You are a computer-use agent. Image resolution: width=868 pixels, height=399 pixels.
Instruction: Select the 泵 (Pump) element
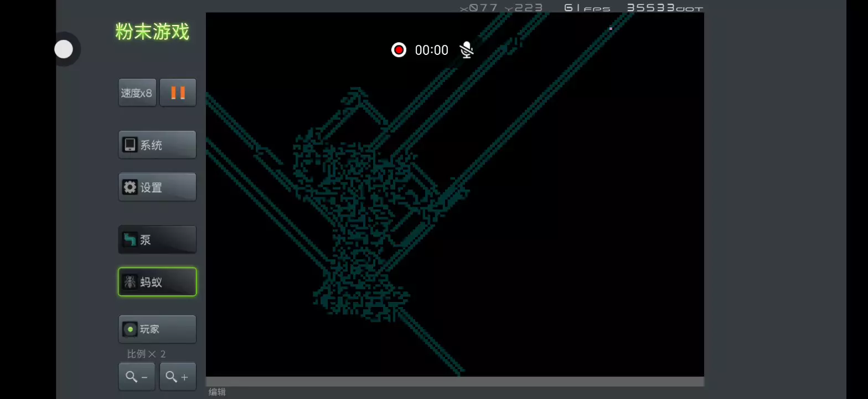click(157, 239)
